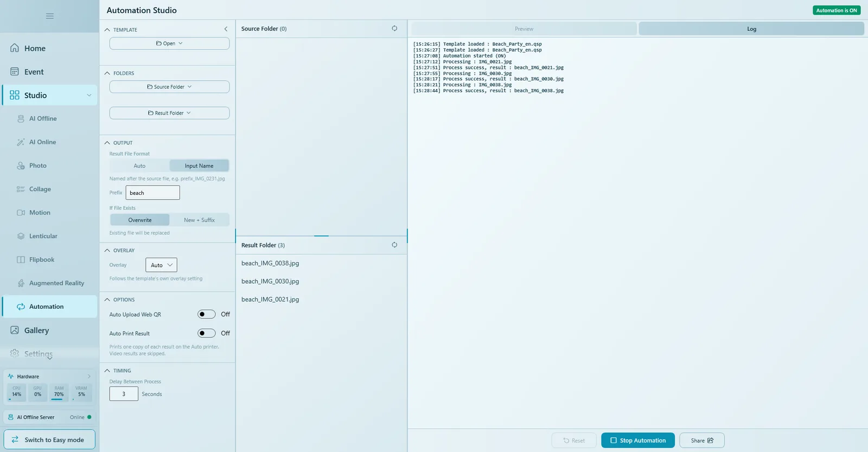The image size is (868, 452).
Task: Click the Result Folder (3) header
Action: [x=263, y=245]
